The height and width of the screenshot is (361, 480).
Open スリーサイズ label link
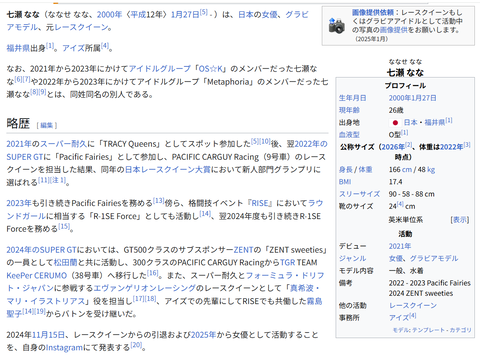click(359, 194)
